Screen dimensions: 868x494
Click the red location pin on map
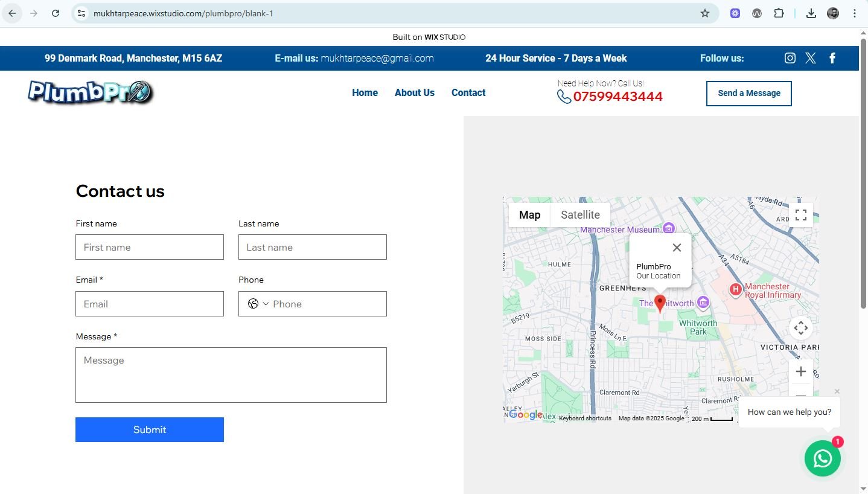pos(660,303)
